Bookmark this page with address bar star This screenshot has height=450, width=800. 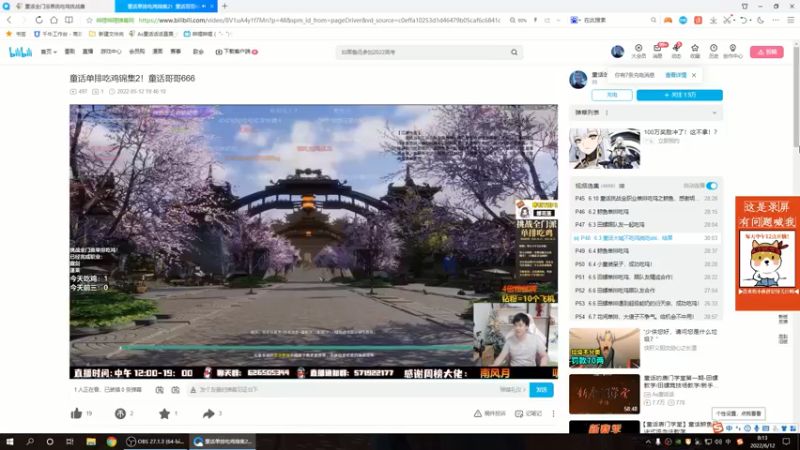pyautogui.click(x=89, y=20)
